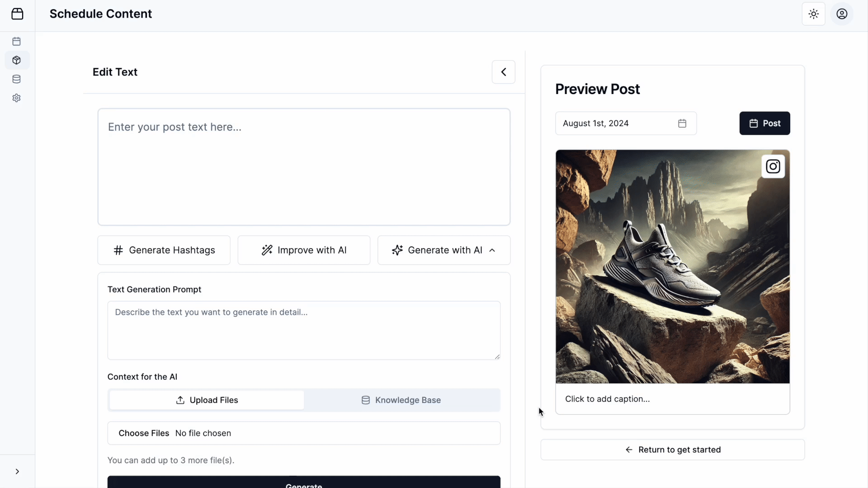Screen dimensions: 868x488
Task: Click the Post button to publish
Action: [765, 123]
